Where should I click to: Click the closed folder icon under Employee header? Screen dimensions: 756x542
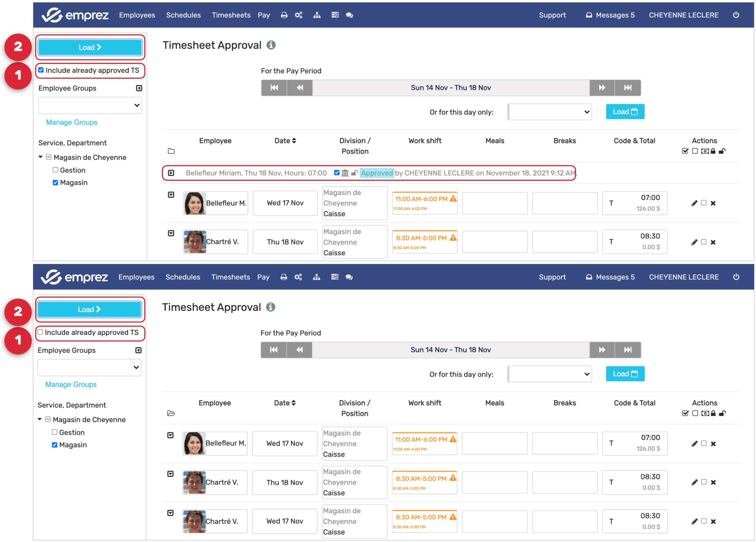pyautogui.click(x=171, y=151)
